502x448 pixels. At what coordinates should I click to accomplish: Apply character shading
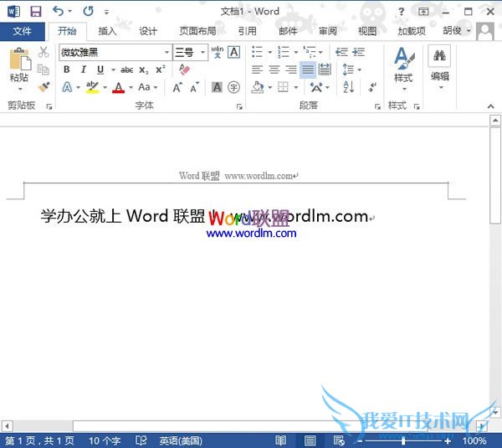point(217,87)
